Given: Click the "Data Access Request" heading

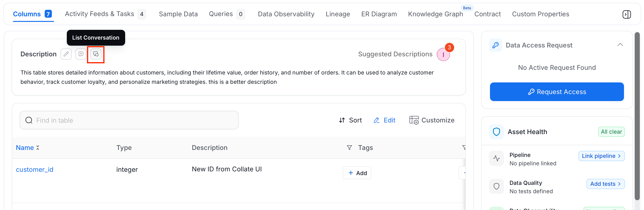Looking at the screenshot, I should coord(539,45).
